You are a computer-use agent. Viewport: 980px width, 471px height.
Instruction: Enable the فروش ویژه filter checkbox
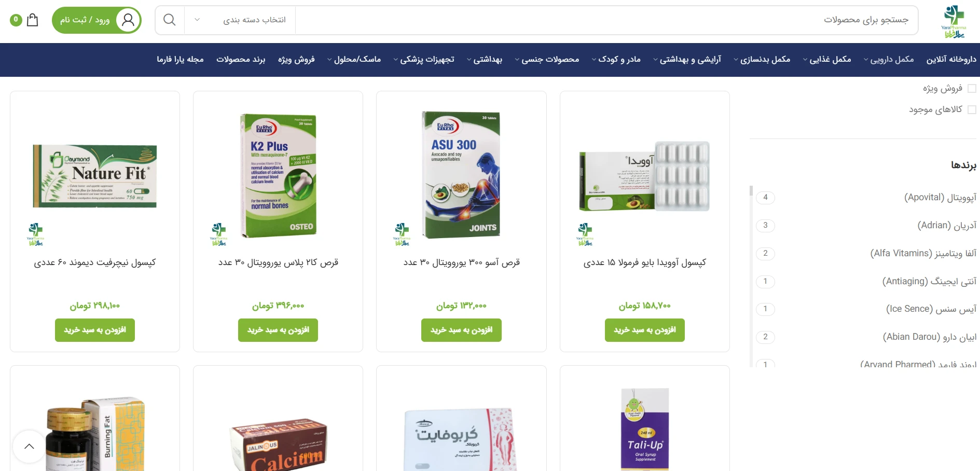click(972, 88)
